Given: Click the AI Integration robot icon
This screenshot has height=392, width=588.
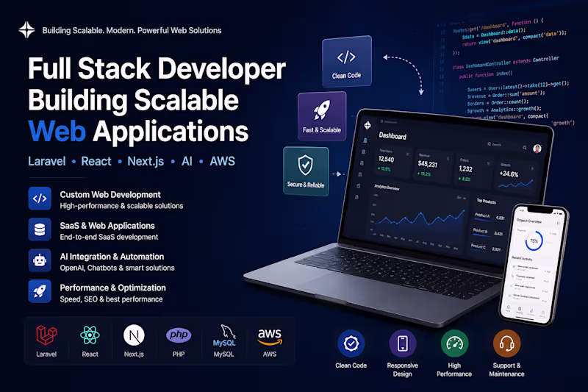Looking at the screenshot, I should 40,260.
